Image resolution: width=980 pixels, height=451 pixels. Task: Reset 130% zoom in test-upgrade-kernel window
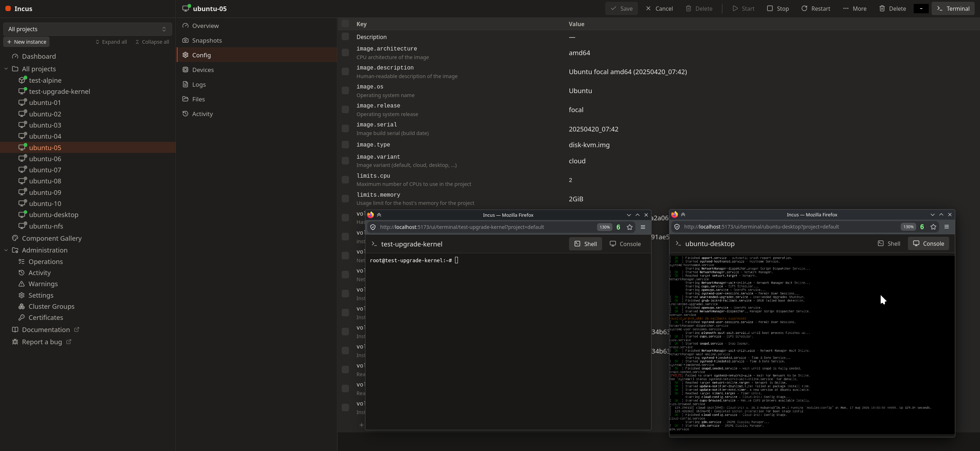click(604, 227)
